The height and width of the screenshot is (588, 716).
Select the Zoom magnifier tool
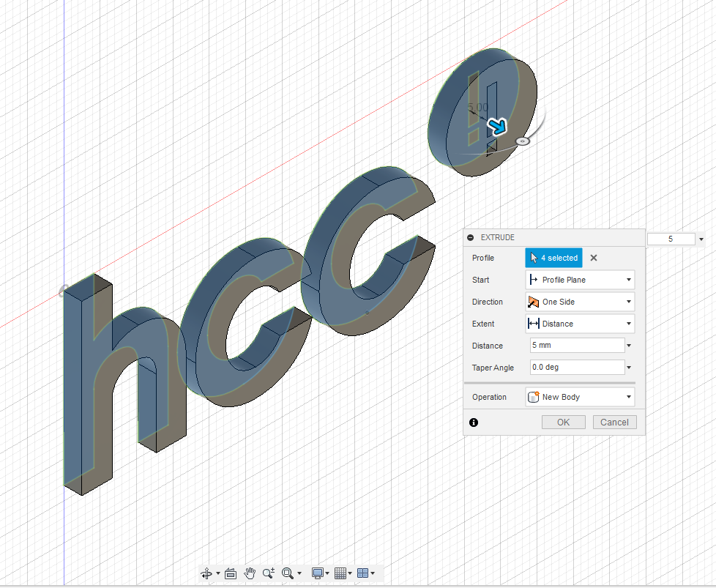tap(269, 573)
